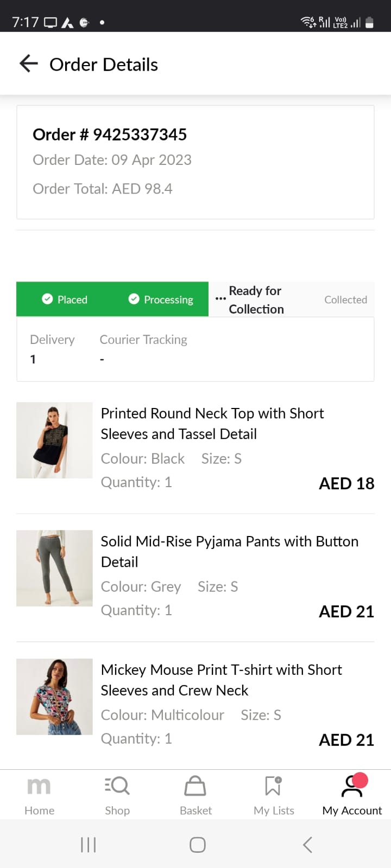Open the Shop search icon

tap(117, 786)
